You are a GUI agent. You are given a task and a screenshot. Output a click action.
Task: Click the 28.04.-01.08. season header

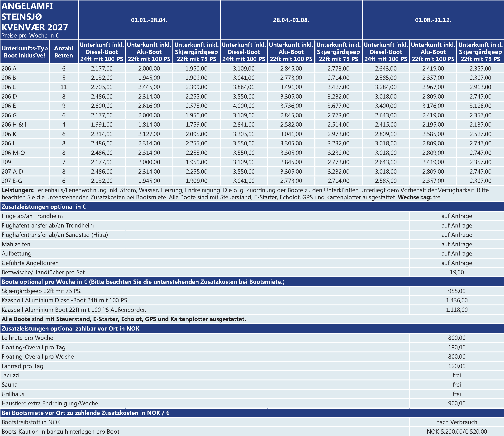point(291,20)
